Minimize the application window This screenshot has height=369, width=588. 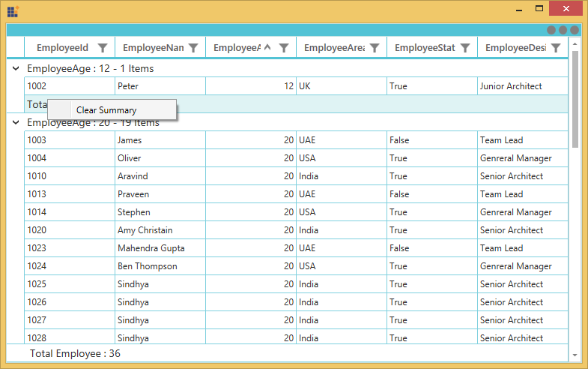(519, 10)
